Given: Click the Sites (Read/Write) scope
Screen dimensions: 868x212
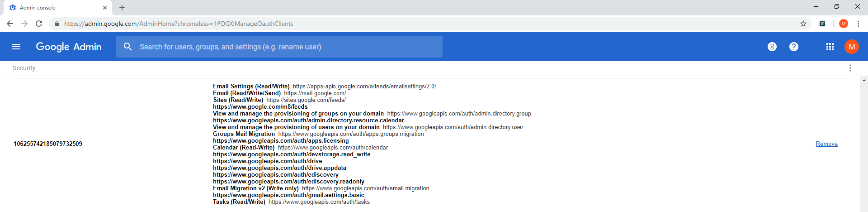Looking at the screenshot, I should click(x=238, y=100).
